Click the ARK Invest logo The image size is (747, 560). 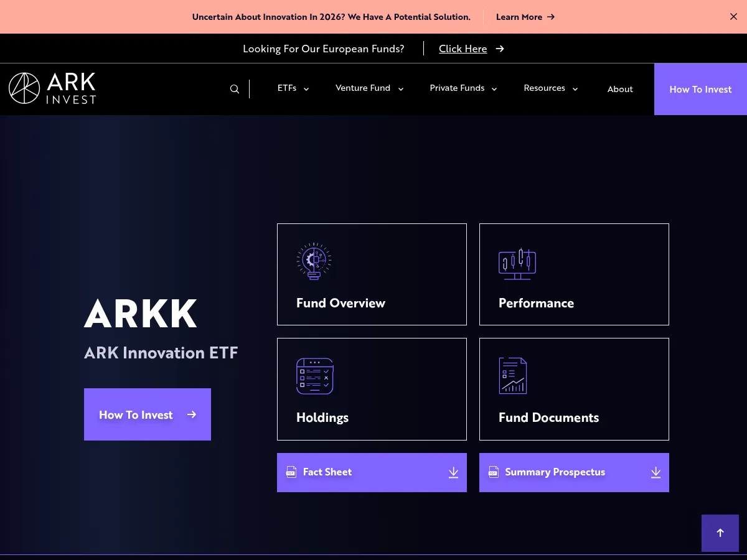pos(52,88)
